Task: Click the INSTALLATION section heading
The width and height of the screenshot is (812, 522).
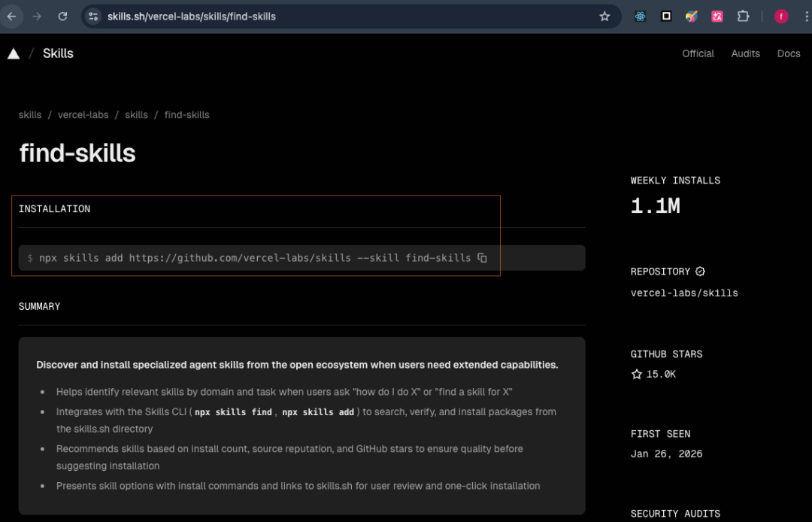Action: [54, 208]
